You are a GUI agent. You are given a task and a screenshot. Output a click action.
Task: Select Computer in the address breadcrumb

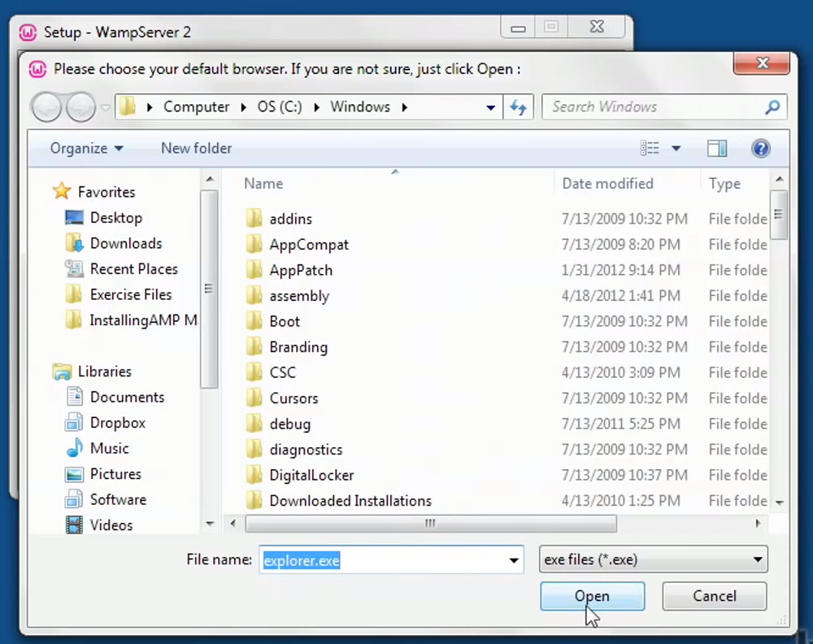point(196,107)
